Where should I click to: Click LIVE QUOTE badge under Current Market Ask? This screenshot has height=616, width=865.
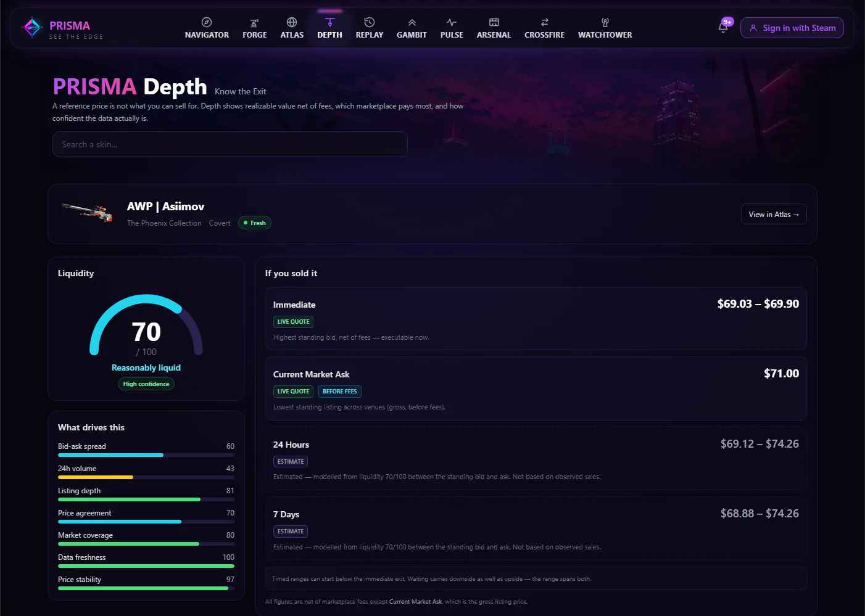293,392
